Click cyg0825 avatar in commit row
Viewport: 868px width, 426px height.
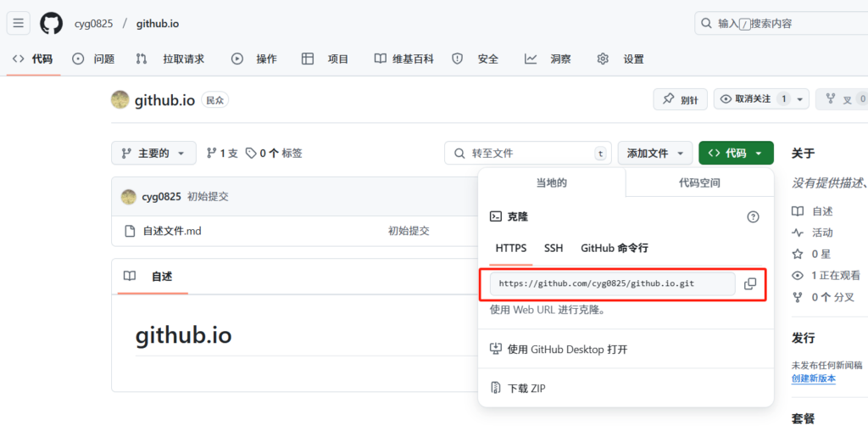pyautogui.click(x=129, y=197)
